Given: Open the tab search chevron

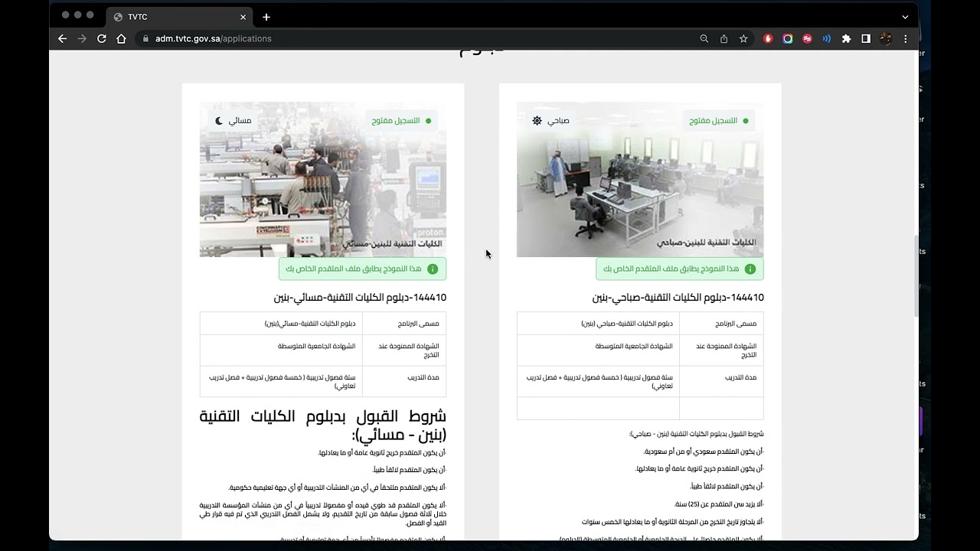Looking at the screenshot, I should pyautogui.click(x=905, y=17).
